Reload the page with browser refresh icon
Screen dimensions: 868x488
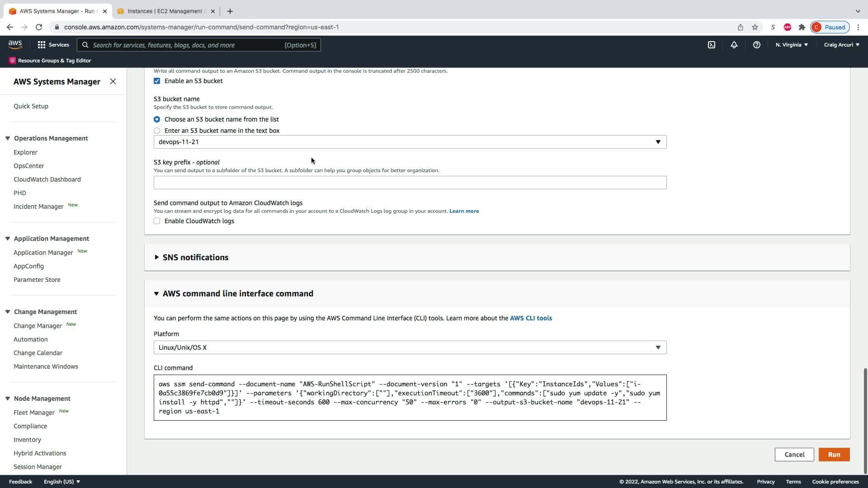pos(39,27)
